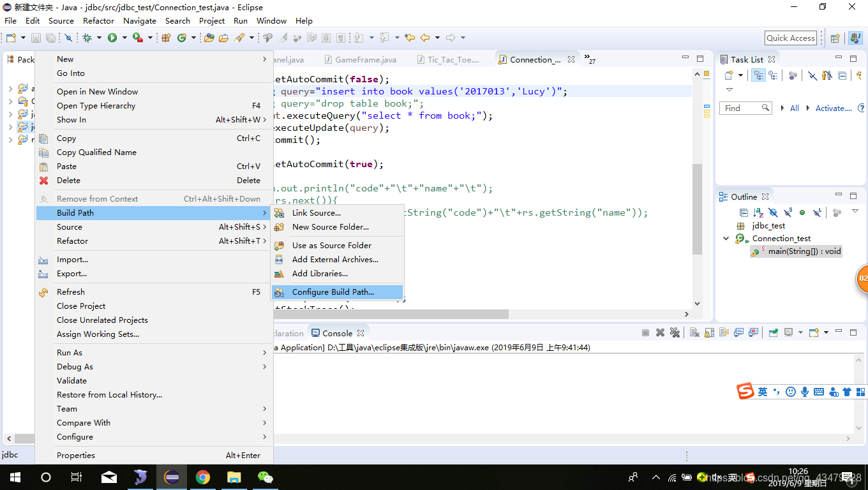Viewport: 868px width, 490px height.
Task: Click the Chrome icon in Windows taskbar
Action: pos(203,477)
